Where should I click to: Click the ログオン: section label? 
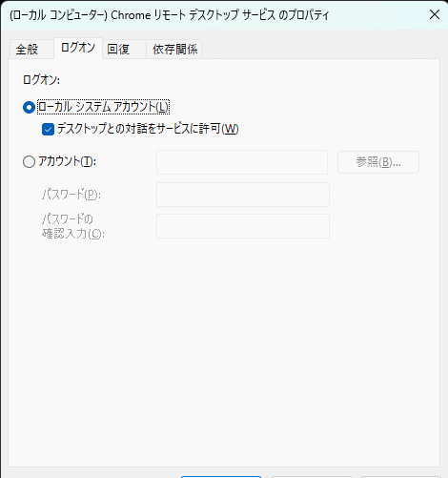(41, 79)
